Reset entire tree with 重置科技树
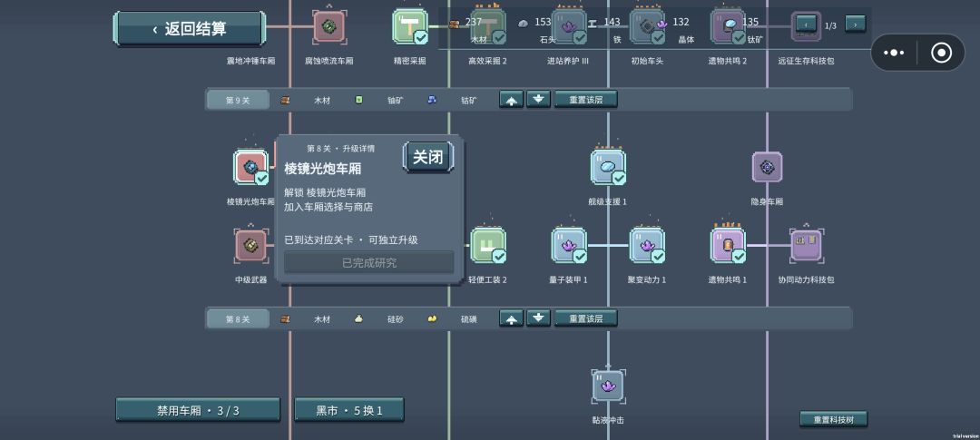This screenshot has height=440, width=980. [834, 419]
